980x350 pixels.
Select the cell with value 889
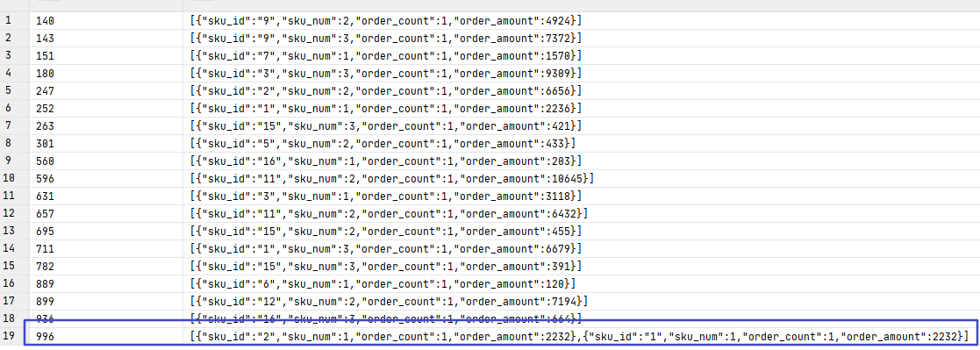click(x=105, y=283)
